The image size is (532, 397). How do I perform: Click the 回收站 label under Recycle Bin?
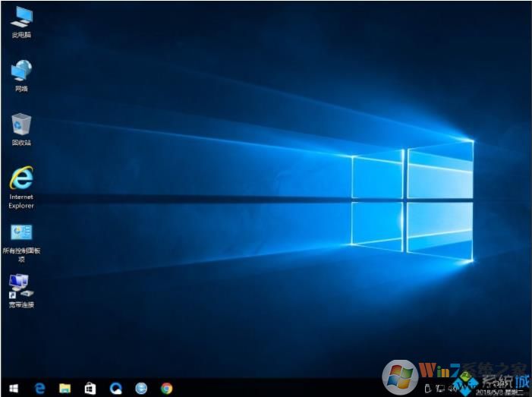click(21, 143)
